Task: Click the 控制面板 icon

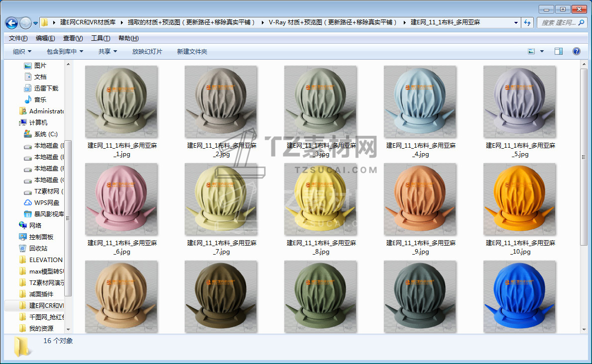Action: pyautogui.click(x=22, y=237)
